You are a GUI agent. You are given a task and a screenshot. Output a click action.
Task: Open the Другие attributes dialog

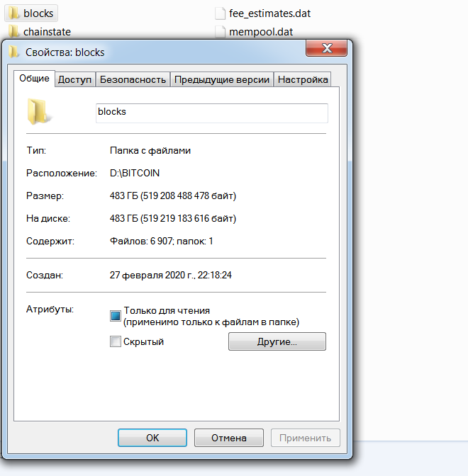pos(277,341)
